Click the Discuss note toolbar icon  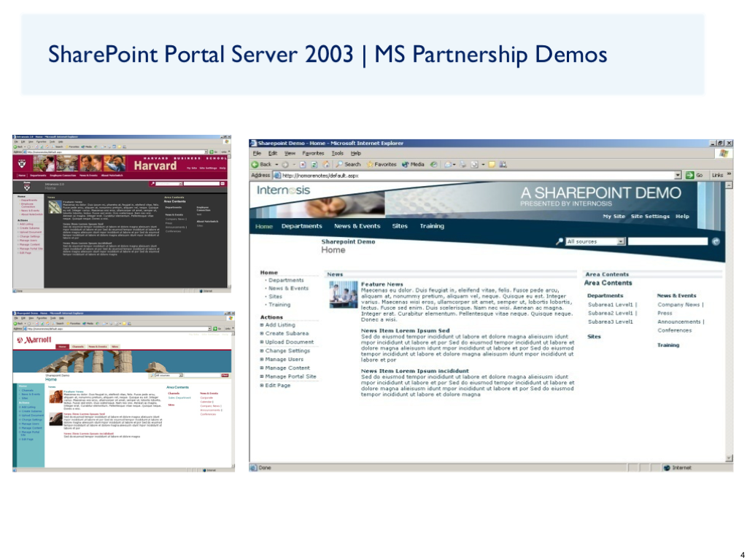pyautogui.click(x=492, y=164)
